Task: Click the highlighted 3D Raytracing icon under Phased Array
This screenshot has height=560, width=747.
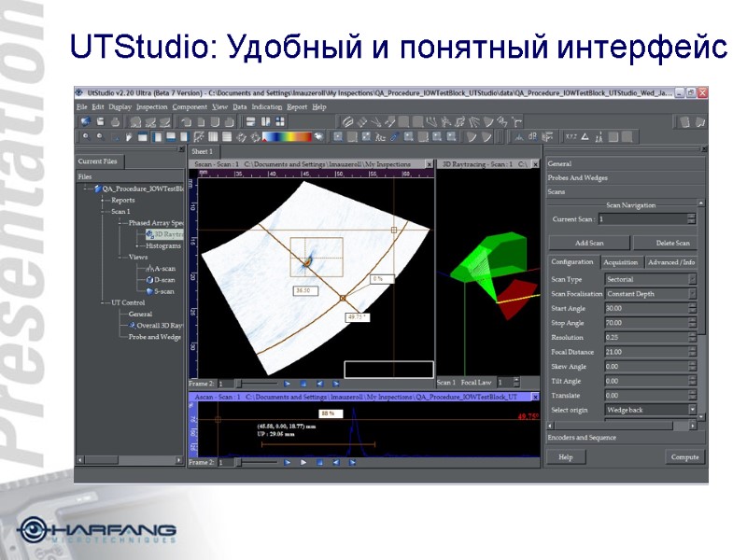Action: click(x=149, y=233)
